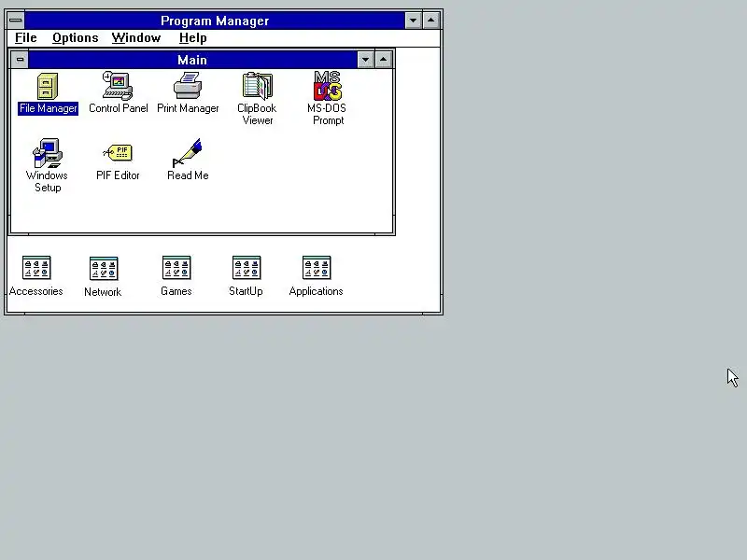Open Program Manager control menu box
This screenshot has height=560, width=747.
(16, 21)
